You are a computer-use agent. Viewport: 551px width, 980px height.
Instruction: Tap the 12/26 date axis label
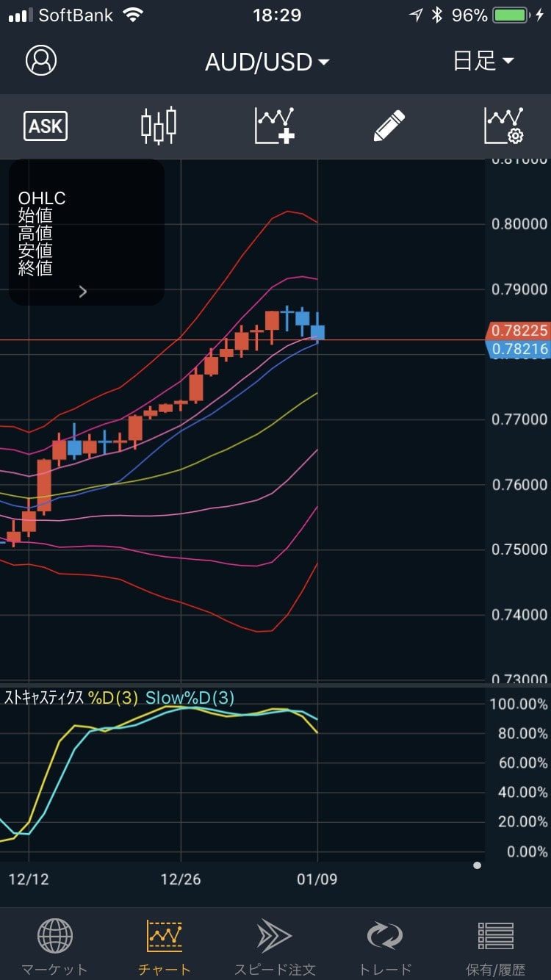pyautogui.click(x=180, y=879)
